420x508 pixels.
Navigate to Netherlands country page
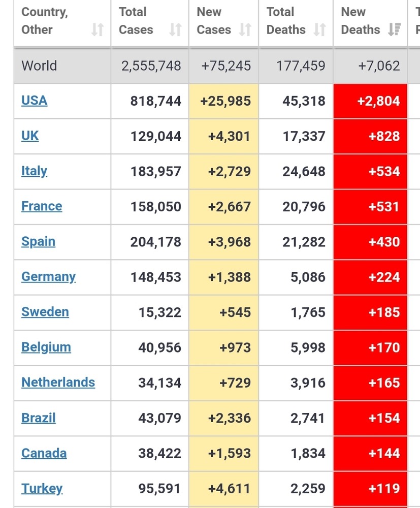[58, 383]
